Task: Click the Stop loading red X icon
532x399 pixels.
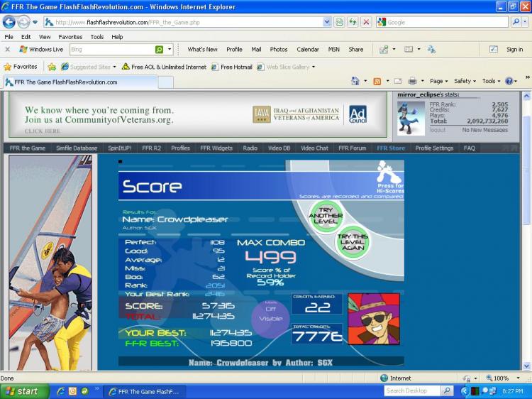Action: coord(366,23)
